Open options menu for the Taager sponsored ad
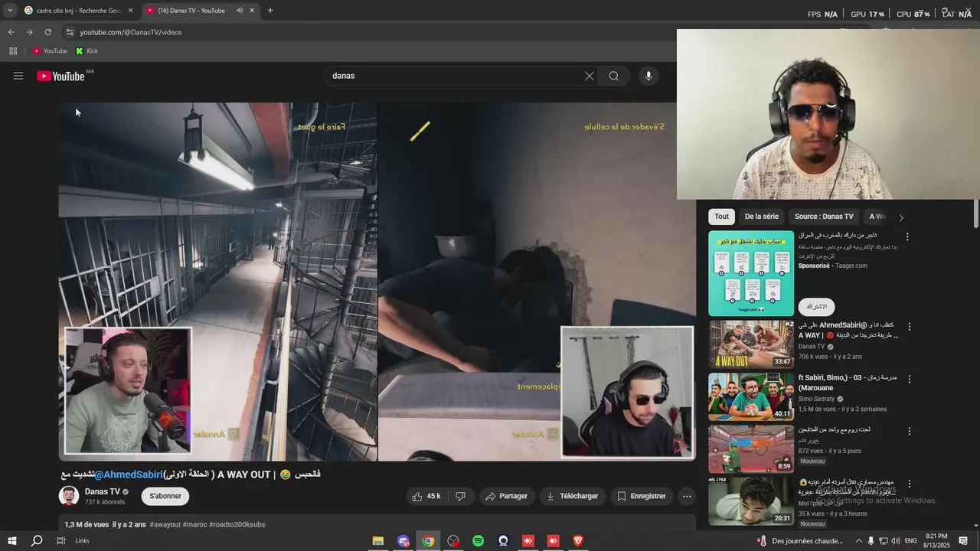 [x=907, y=237]
